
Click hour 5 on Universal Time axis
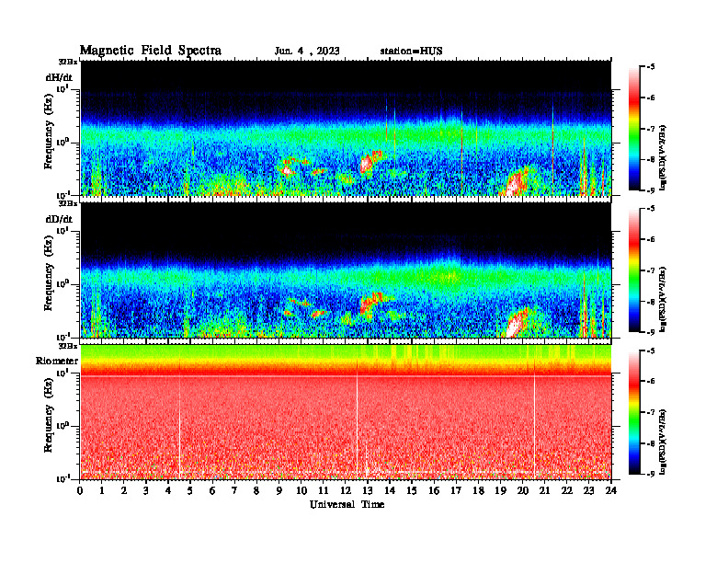(x=191, y=491)
